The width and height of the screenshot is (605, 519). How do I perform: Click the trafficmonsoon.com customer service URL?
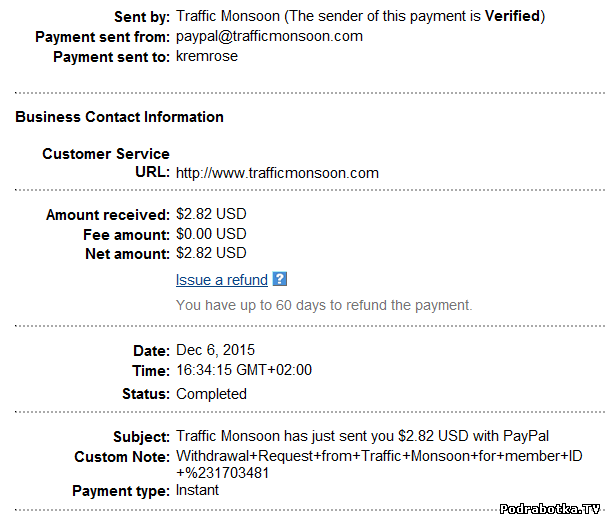tap(277, 173)
